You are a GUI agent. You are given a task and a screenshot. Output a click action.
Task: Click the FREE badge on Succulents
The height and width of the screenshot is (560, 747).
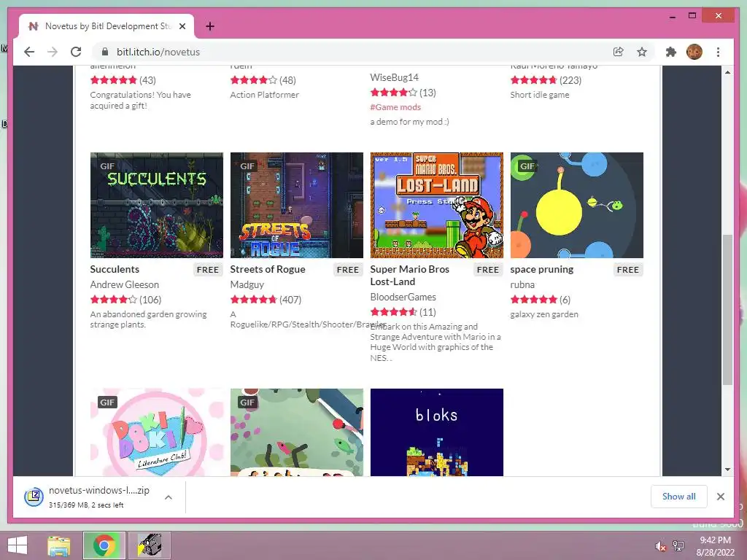[x=208, y=270]
